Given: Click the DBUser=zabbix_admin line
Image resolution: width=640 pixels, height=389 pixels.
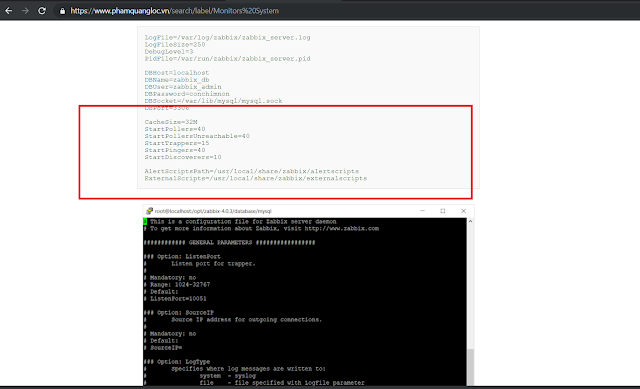Looking at the screenshot, I should click(x=183, y=87).
